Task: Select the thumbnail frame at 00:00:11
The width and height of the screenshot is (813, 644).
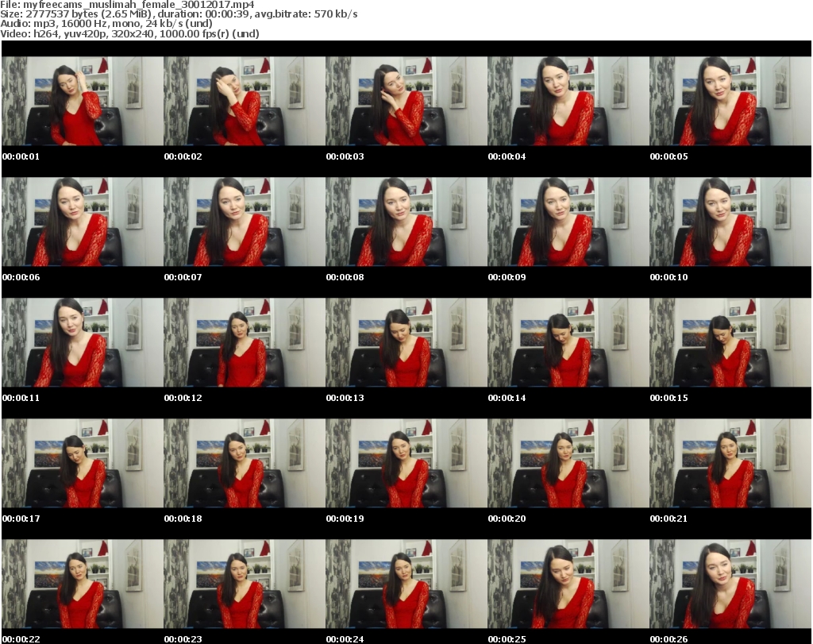Action: coord(83,342)
